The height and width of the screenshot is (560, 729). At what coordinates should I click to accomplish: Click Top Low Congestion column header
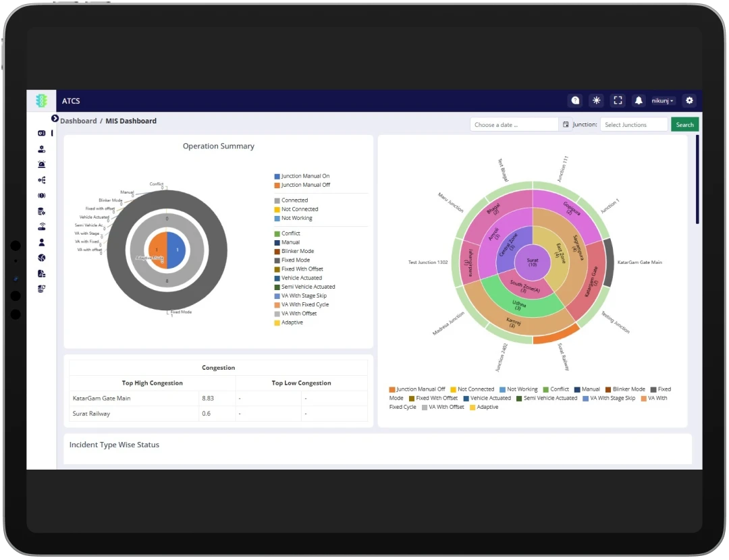(x=301, y=383)
